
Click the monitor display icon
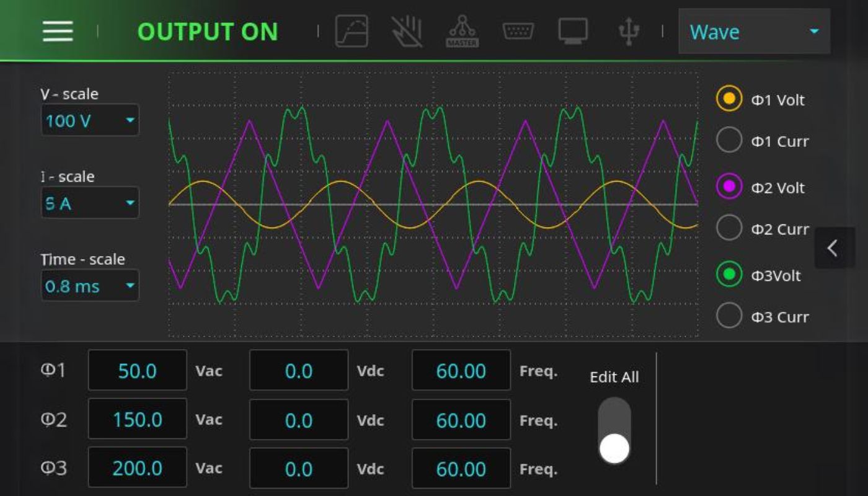[x=573, y=31]
